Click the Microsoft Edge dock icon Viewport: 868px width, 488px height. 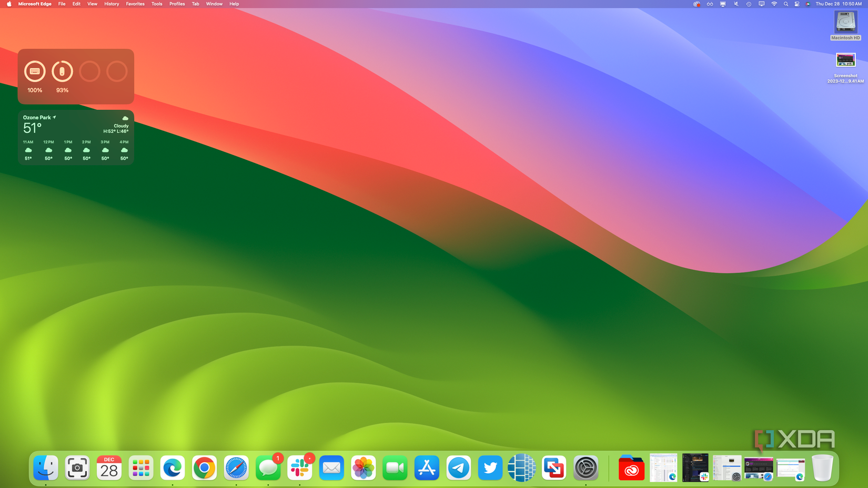(173, 468)
